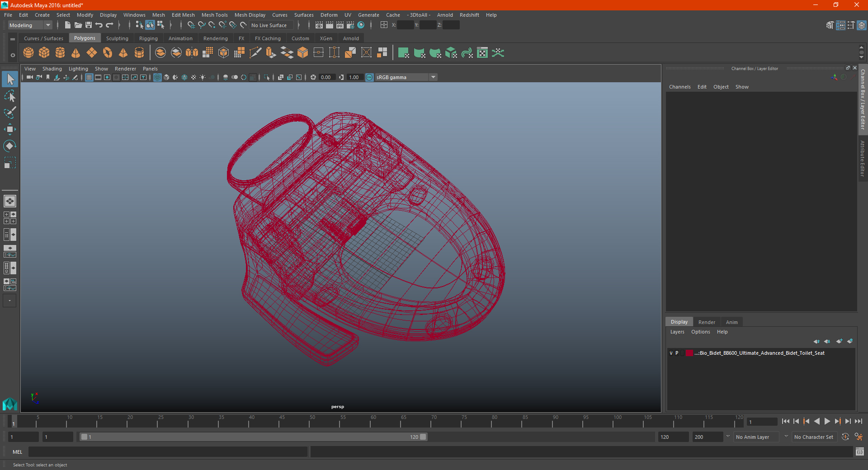Switch to the Sculpting shelf tab
Screen dimensions: 868x470
click(x=117, y=38)
